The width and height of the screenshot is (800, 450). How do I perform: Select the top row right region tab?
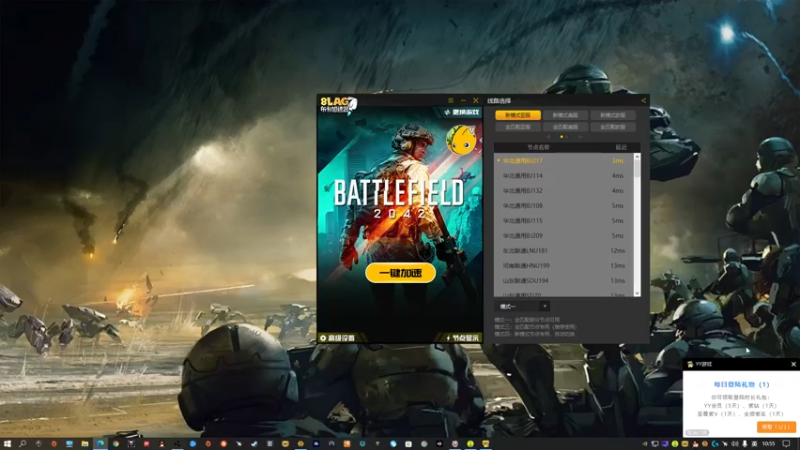[x=613, y=115]
